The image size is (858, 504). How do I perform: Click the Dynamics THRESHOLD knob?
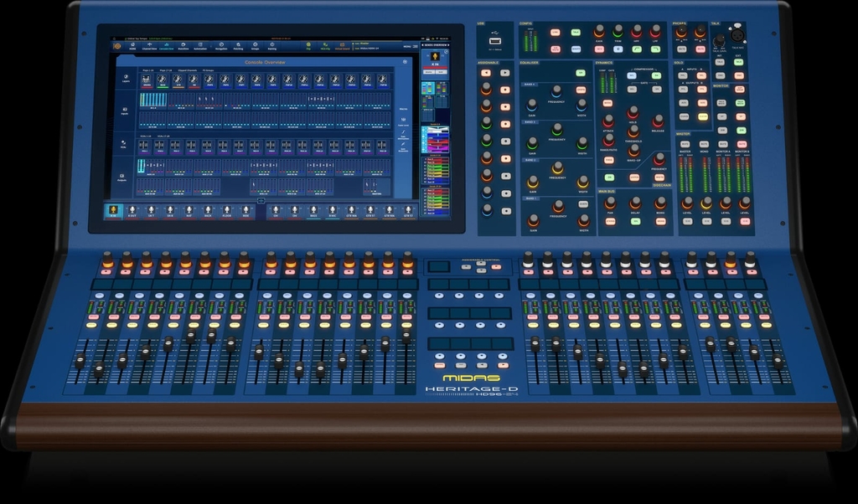coord(633,131)
